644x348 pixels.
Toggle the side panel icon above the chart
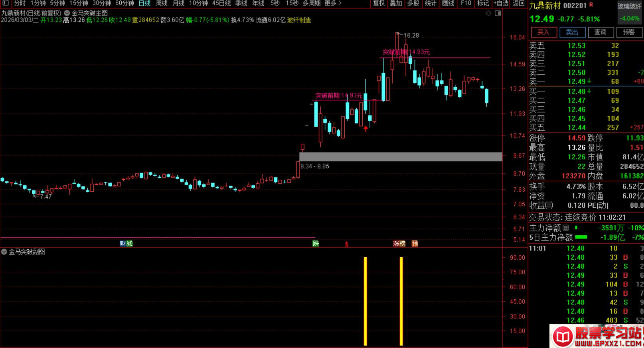(498, 13)
